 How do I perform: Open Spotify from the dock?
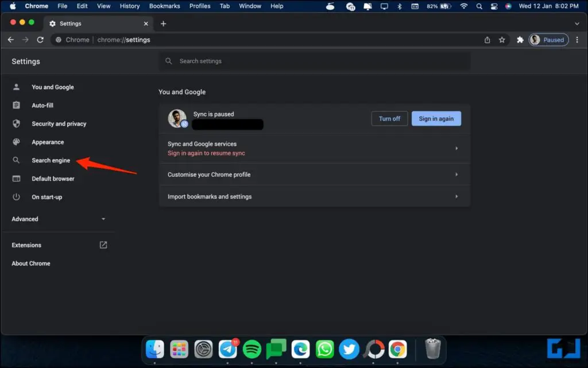(252, 349)
